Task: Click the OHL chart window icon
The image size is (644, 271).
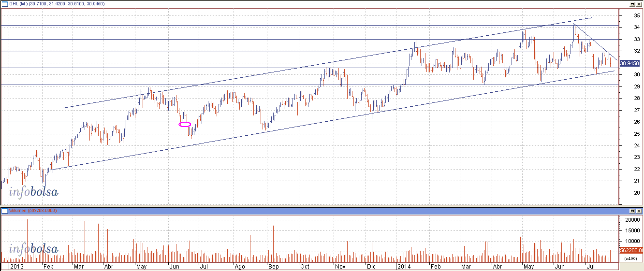Action: (x=4, y=3)
